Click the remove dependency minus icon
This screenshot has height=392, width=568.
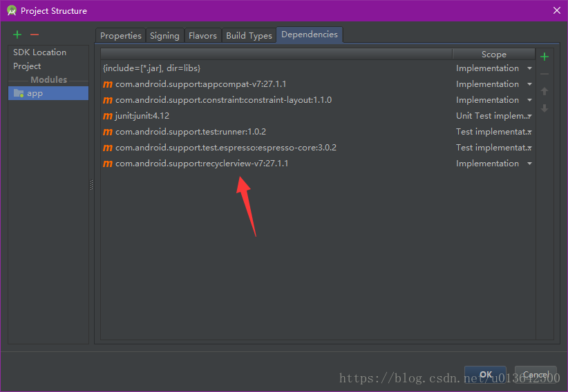click(x=544, y=74)
